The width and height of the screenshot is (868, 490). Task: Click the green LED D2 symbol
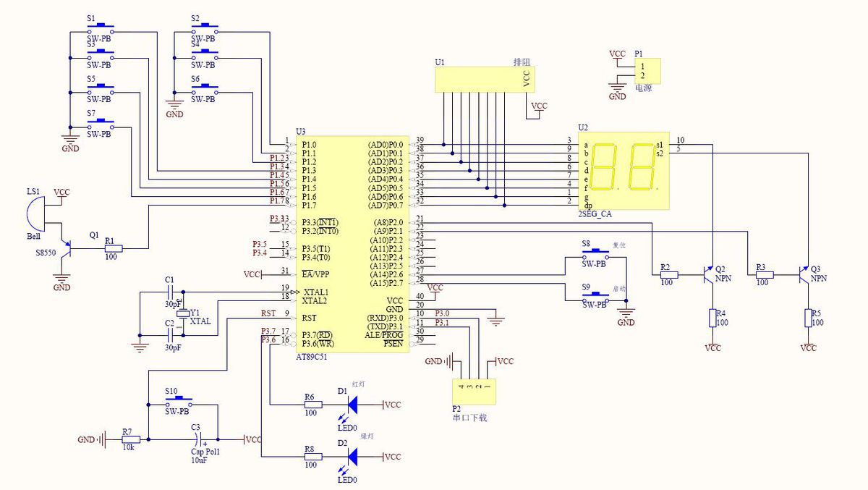coord(353,457)
